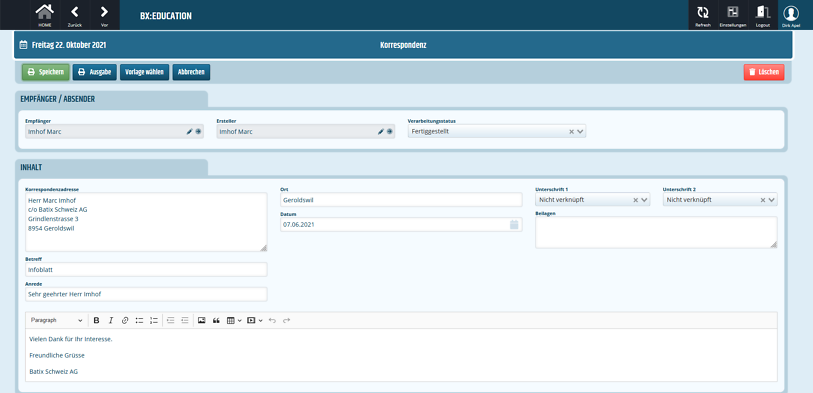
Task: Click the Logout door icon
Action: click(763, 15)
